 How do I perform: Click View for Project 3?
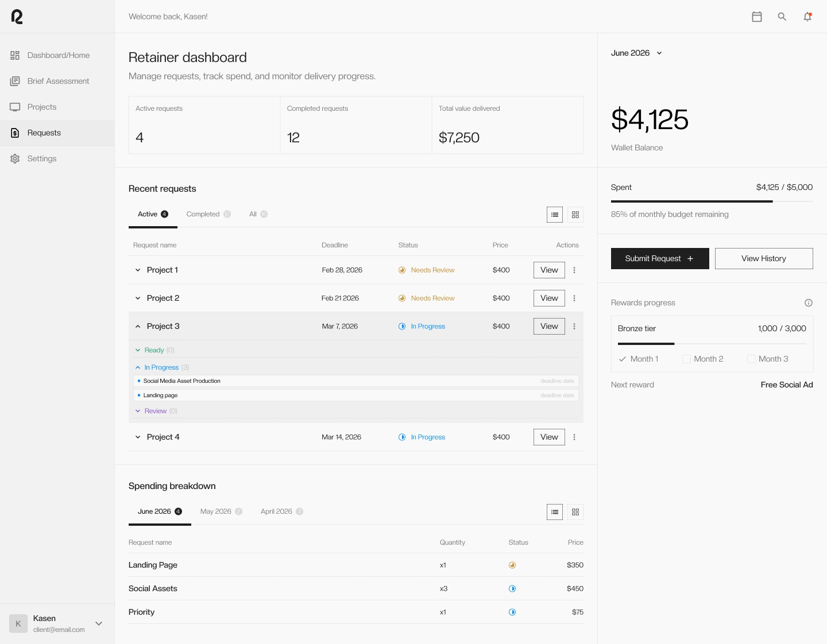549,327
